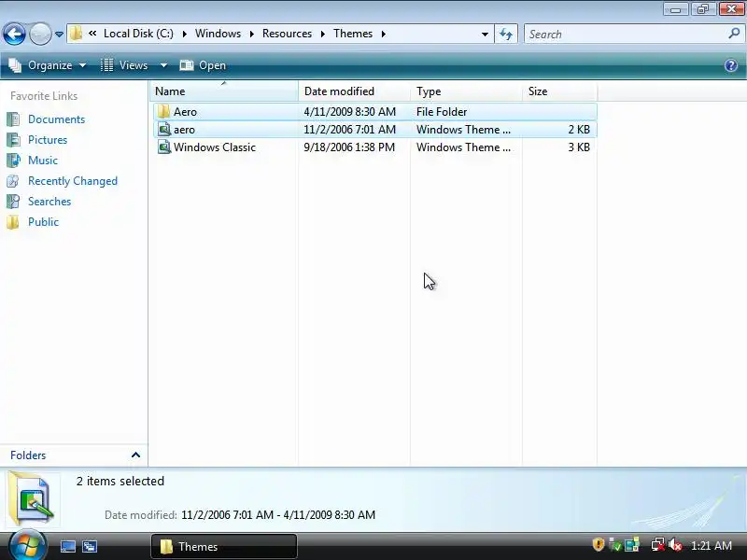Screen dimensions: 747x560
Task: Click the muted volume tray icon
Action: 674,545
